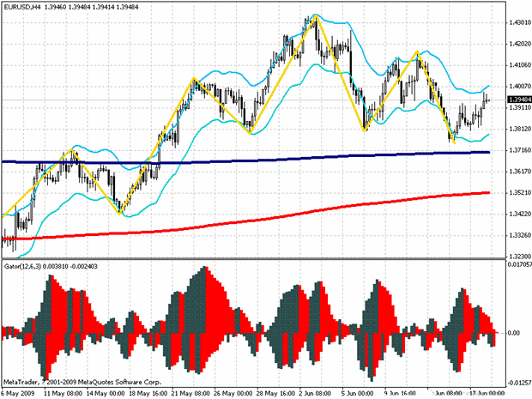Screen dimensions: 532x399
Task: Click the 0.00 Gator zero level label
Action: coord(514,333)
